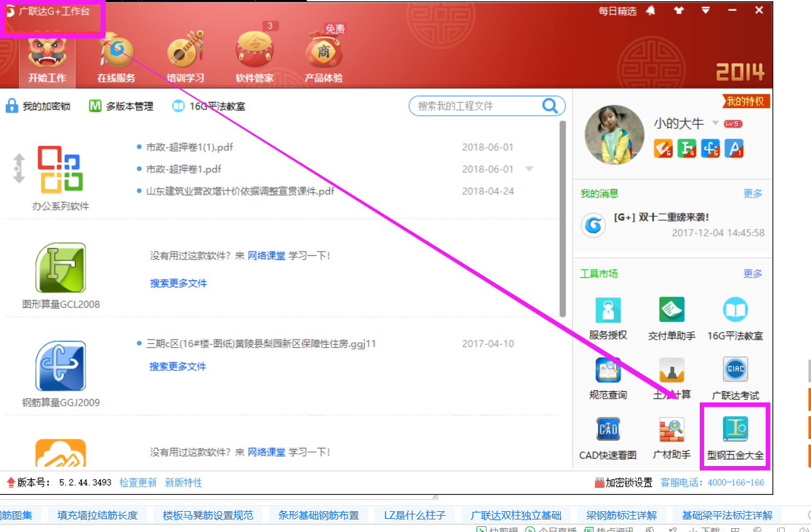Go to the 软件管家 tab
811x532 pixels.
[255, 58]
